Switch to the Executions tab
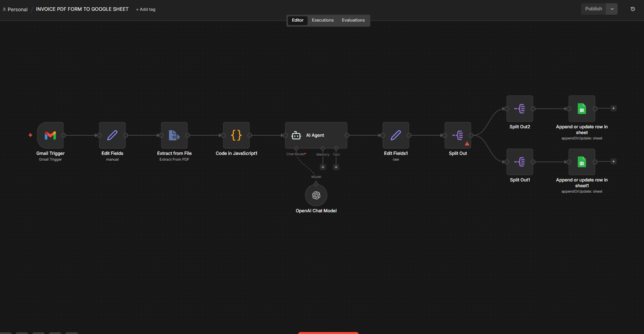 pyautogui.click(x=323, y=20)
